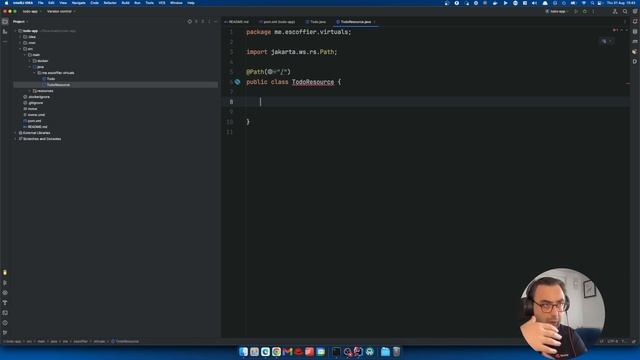Image resolution: width=640 pixels, height=360 pixels.
Task: Open editor tabs more options menu
Action: pyautogui.click(x=624, y=22)
